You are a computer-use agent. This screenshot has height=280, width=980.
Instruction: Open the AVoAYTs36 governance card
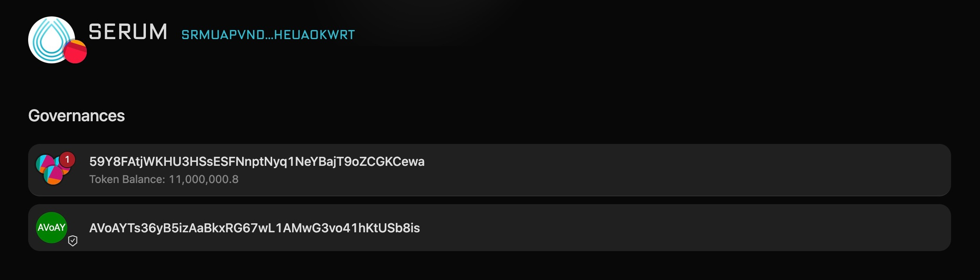489,228
